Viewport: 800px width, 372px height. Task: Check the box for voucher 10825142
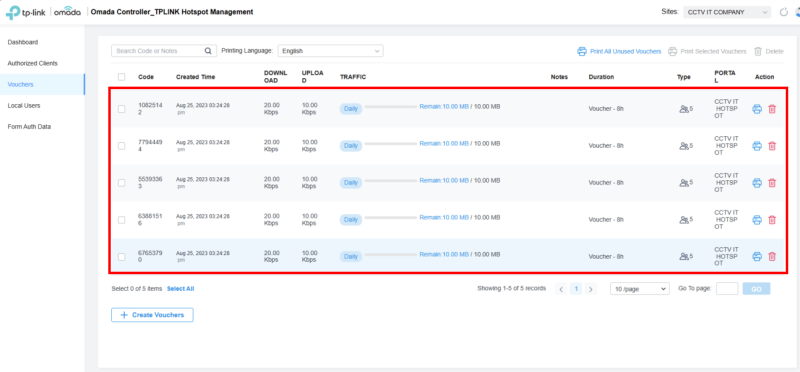pyautogui.click(x=121, y=109)
